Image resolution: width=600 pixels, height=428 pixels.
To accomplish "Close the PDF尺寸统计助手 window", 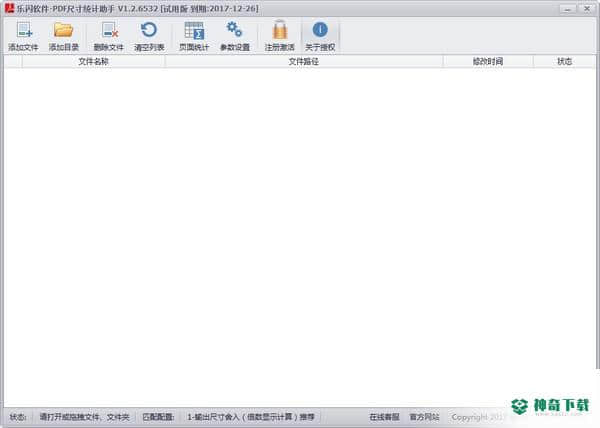I will [x=587, y=9].
